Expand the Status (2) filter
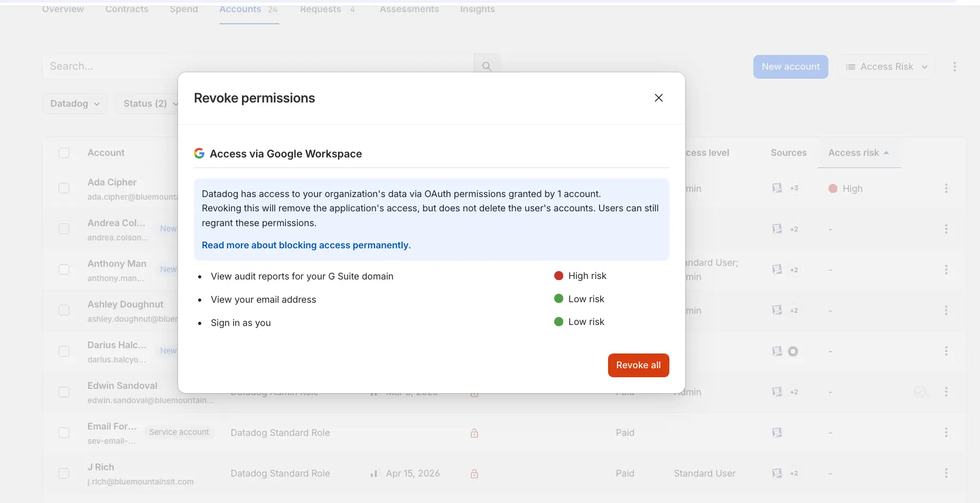This screenshot has width=980, height=503. coord(149,104)
